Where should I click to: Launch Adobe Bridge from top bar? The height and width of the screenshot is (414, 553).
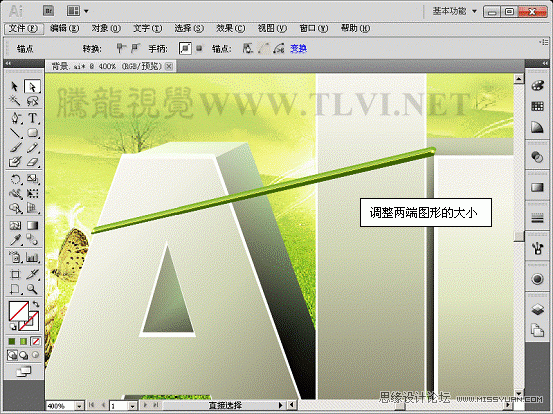point(49,11)
